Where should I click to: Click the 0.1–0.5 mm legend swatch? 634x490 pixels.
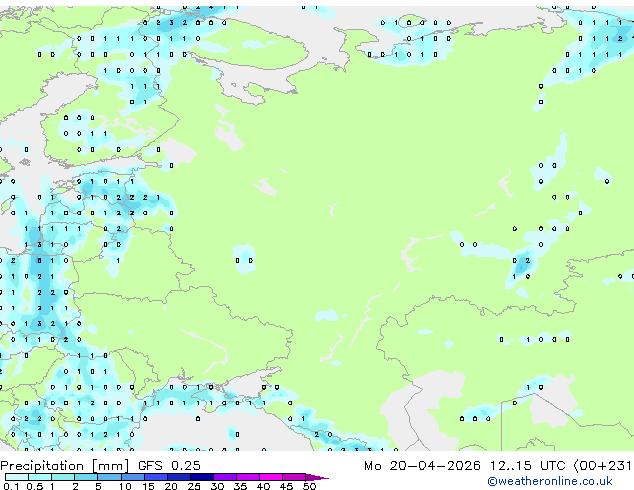[17, 477]
